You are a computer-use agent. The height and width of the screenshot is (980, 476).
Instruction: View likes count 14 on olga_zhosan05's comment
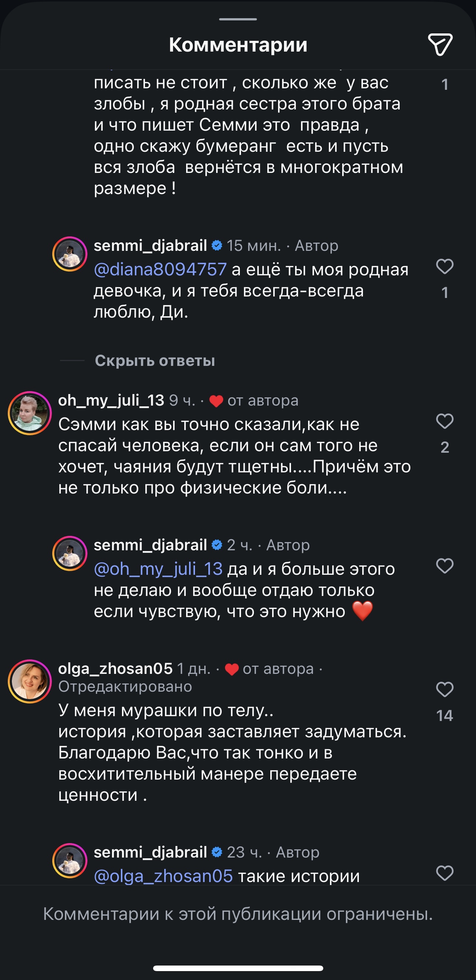(x=444, y=715)
